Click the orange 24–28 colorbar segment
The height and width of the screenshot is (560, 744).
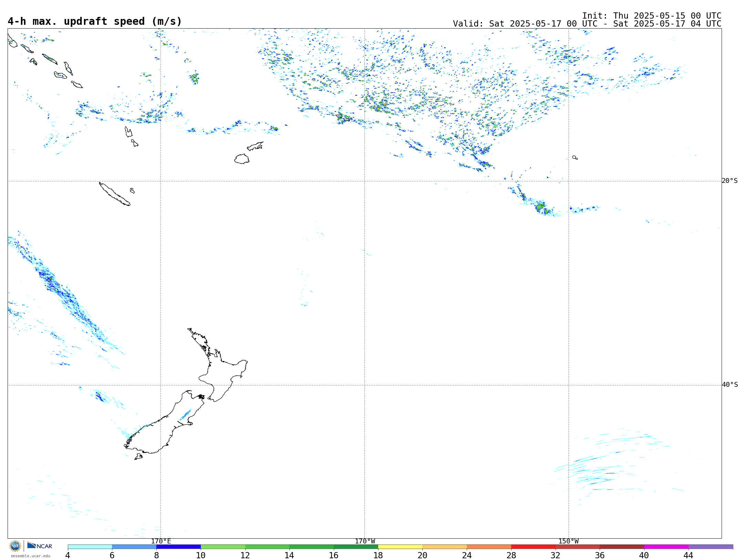pyautogui.click(x=489, y=547)
